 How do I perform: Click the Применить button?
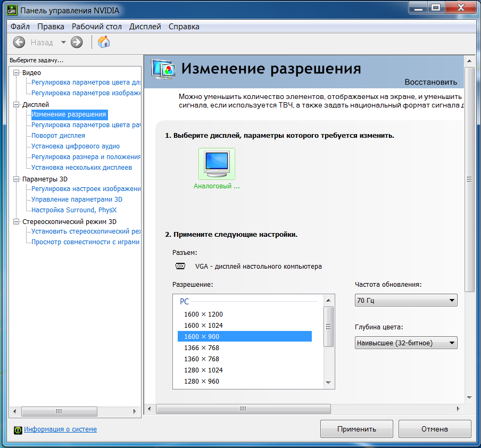356,429
